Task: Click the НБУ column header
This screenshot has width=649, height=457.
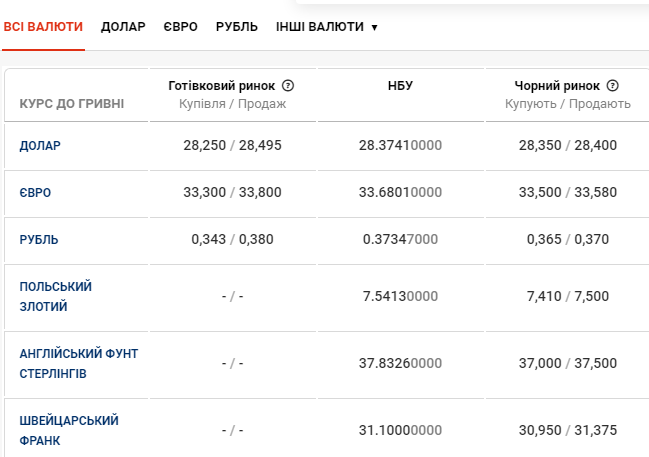Action: coord(400,86)
